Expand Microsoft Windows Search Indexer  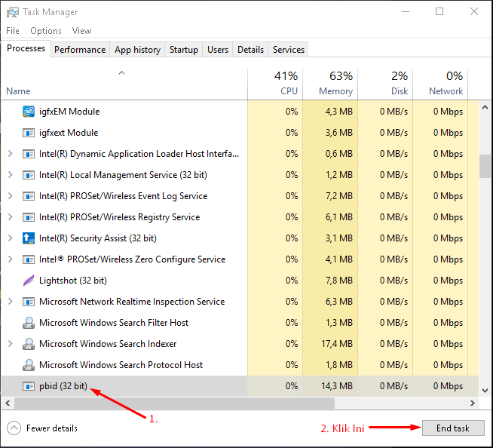click(11, 343)
